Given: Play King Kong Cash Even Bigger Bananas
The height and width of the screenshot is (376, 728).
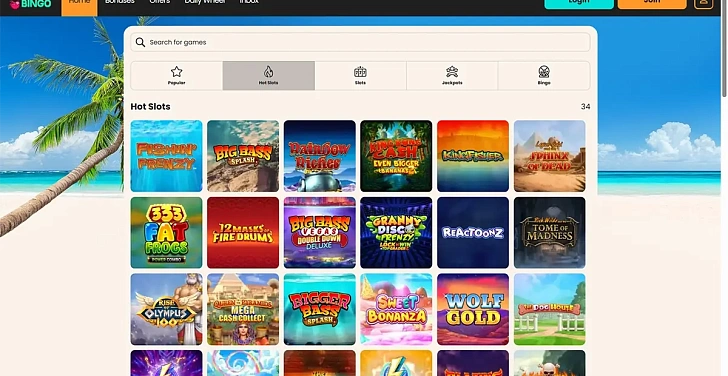Looking at the screenshot, I should coord(396,156).
